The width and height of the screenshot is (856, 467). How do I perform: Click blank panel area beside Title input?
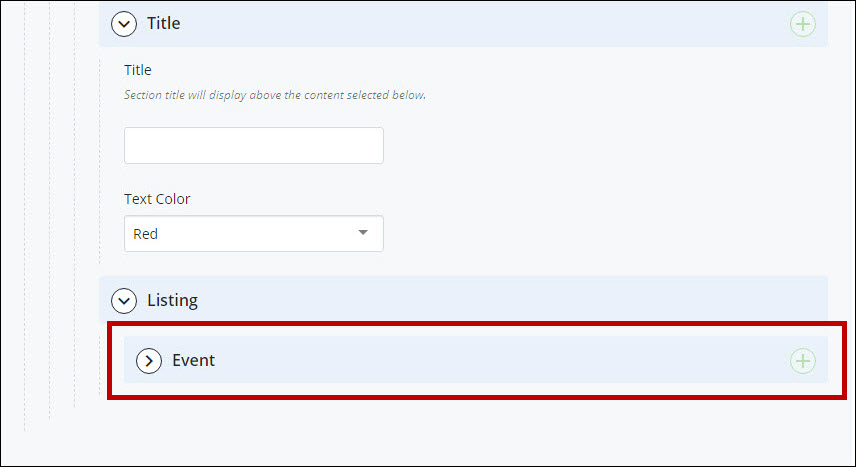click(x=601, y=145)
